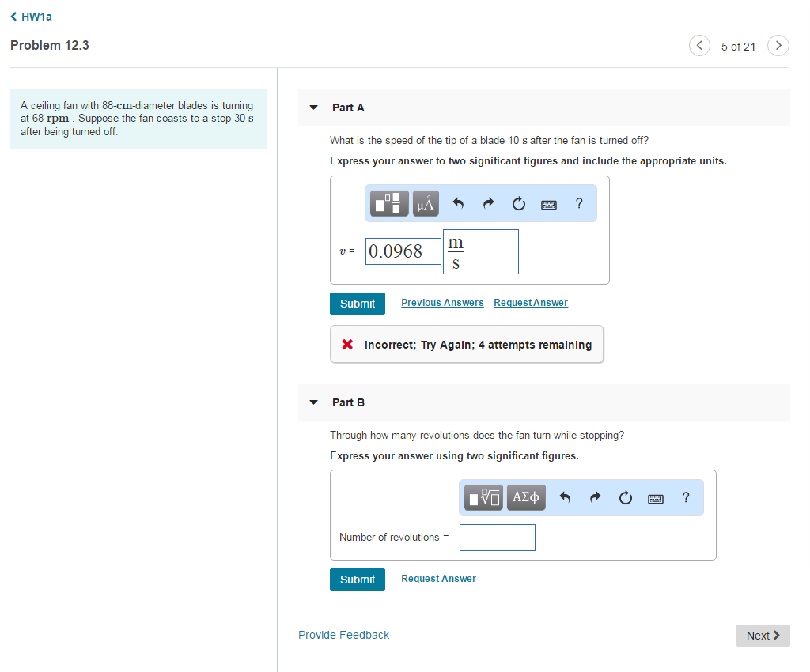Screen dimensions: 810x672
Task: Open Part B math templates tool
Action: click(483, 497)
